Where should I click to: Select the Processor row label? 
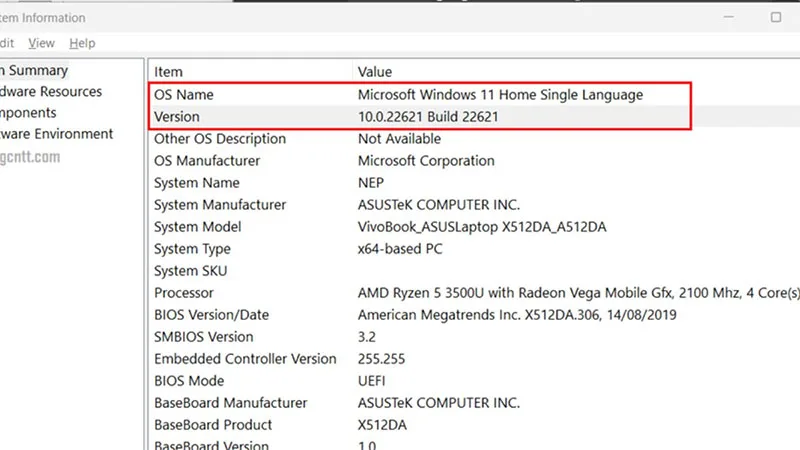(x=184, y=293)
